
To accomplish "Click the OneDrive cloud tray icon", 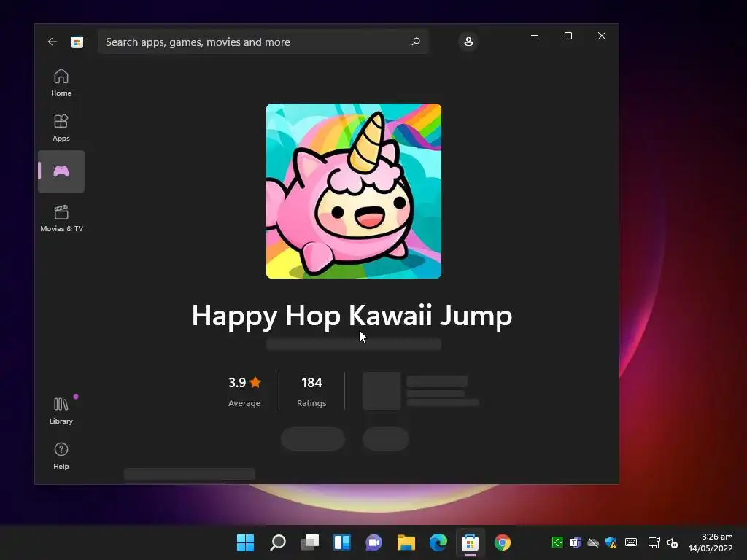I will (593, 542).
